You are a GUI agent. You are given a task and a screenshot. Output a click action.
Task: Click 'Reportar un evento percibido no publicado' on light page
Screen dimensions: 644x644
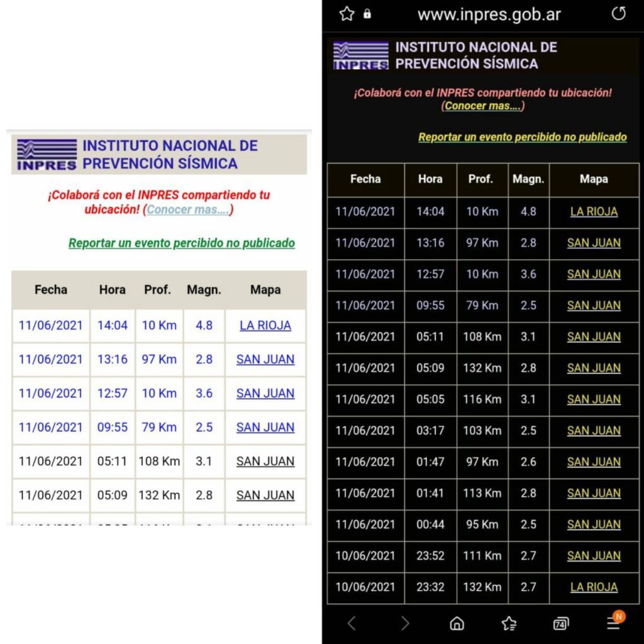point(182,243)
